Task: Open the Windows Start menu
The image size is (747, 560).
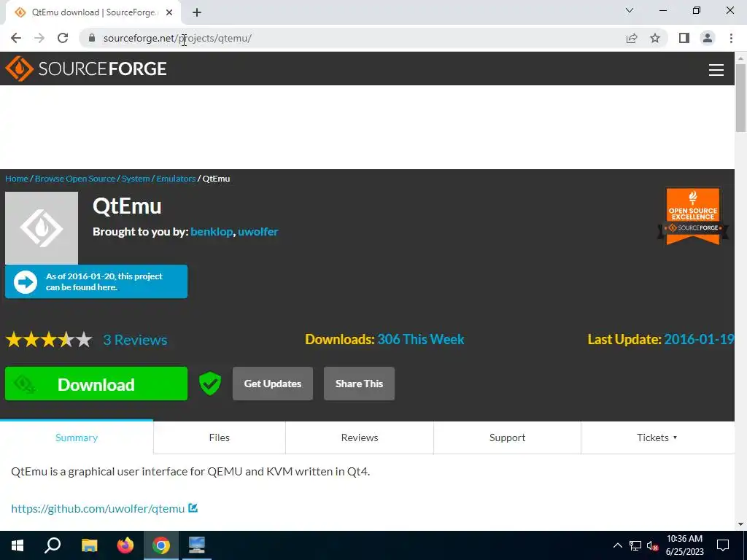Action: tap(18, 545)
